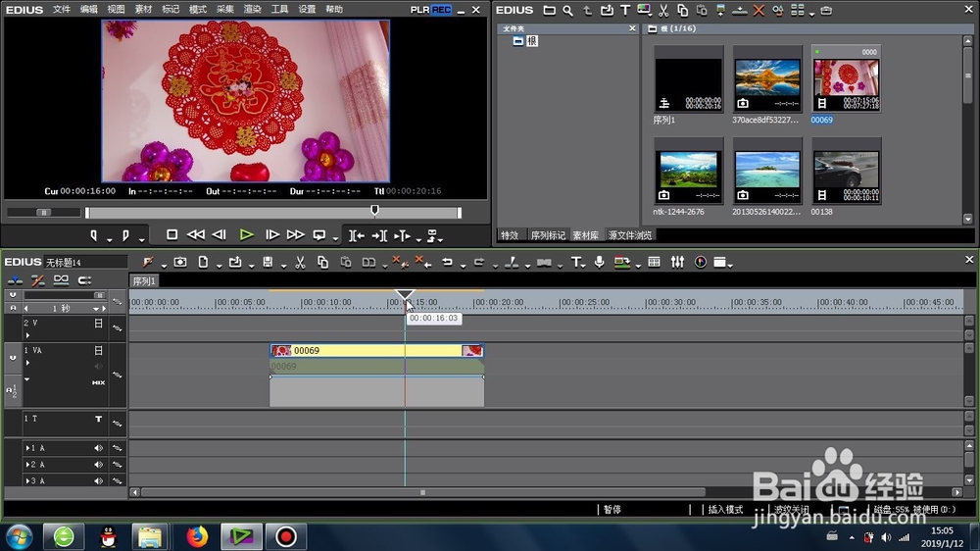Switch to the 序列标记 tab

548,235
